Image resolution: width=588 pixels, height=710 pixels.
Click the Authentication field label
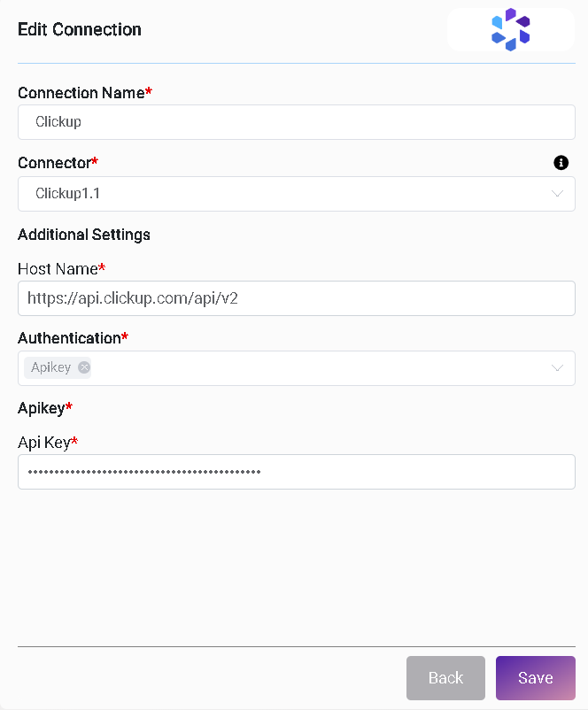point(69,338)
